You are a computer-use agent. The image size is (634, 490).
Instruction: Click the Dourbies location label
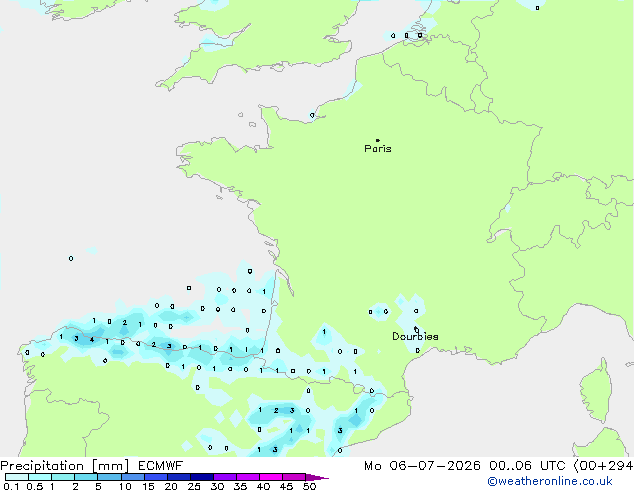click(x=415, y=336)
